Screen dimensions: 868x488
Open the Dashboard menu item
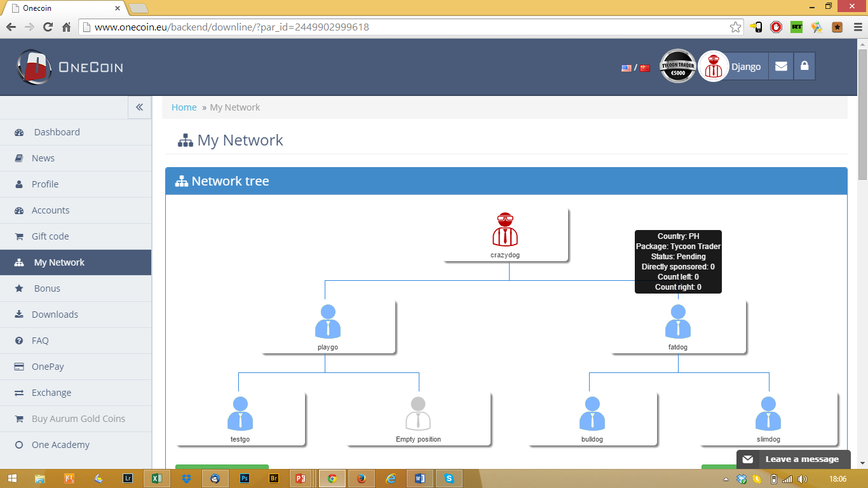point(76,132)
